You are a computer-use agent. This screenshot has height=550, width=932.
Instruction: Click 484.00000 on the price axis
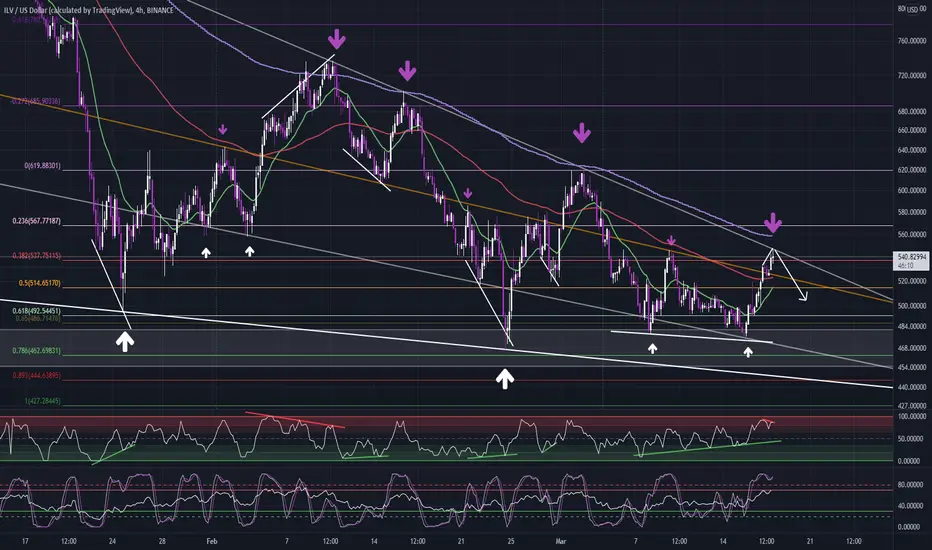[x=912, y=326]
